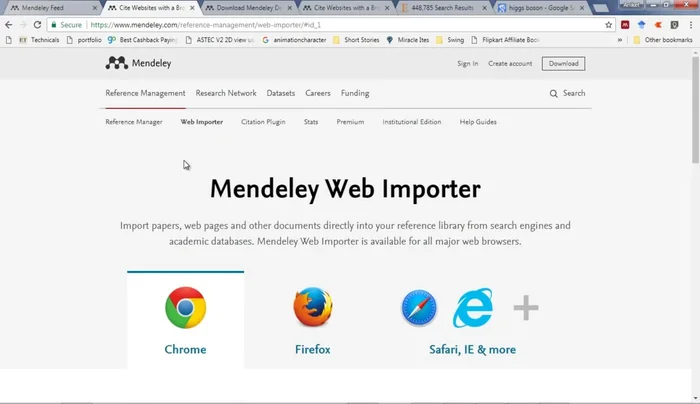The width and height of the screenshot is (700, 404).
Task: Open the portfolio bookmark
Action: click(84, 40)
